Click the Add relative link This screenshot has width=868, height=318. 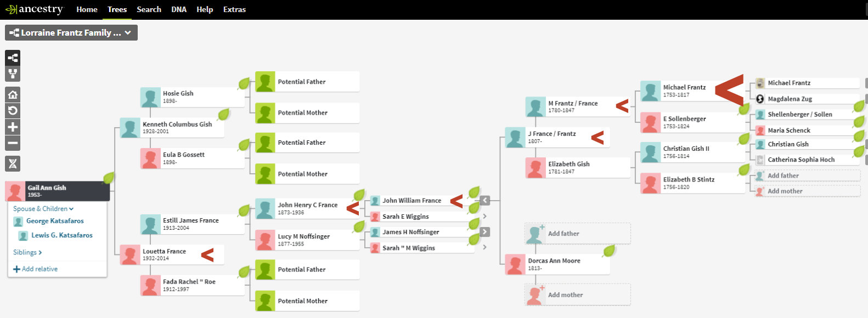tap(36, 269)
